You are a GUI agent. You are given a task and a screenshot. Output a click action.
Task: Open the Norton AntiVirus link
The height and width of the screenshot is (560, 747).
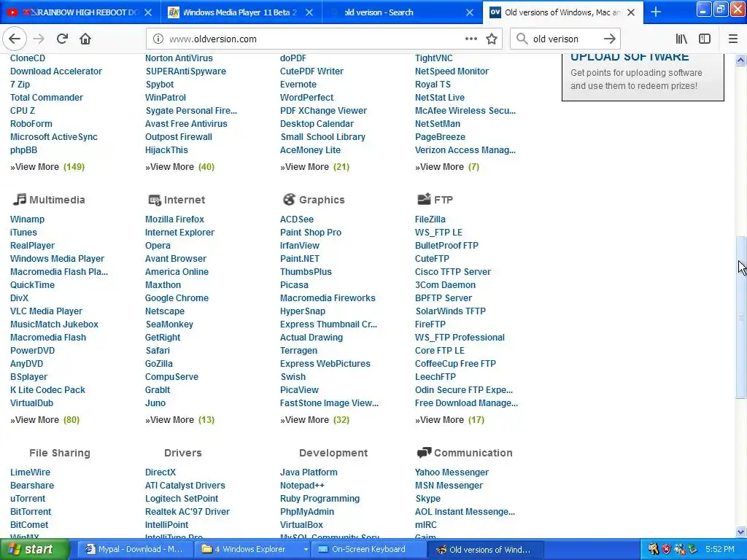(179, 58)
